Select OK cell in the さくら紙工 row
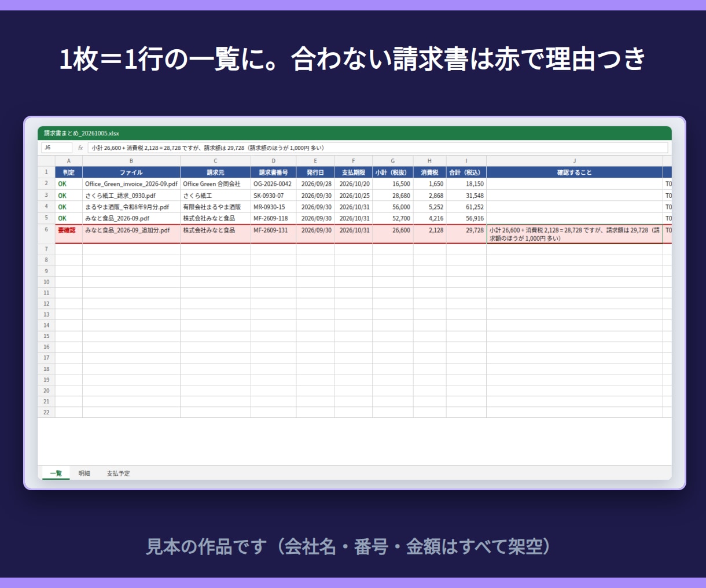This screenshot has height=588, width=706. [69, 196]
